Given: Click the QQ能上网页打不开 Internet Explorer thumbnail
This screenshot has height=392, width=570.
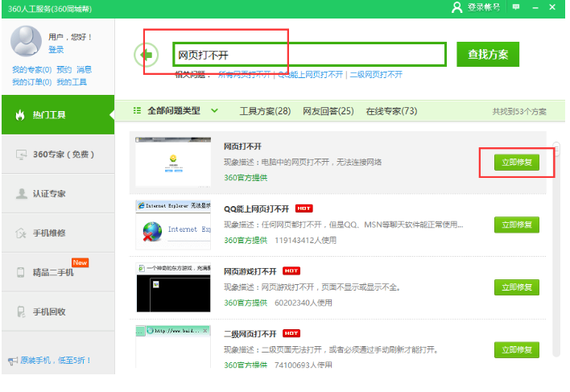Looking at the screenshot, I should (172, 225).
